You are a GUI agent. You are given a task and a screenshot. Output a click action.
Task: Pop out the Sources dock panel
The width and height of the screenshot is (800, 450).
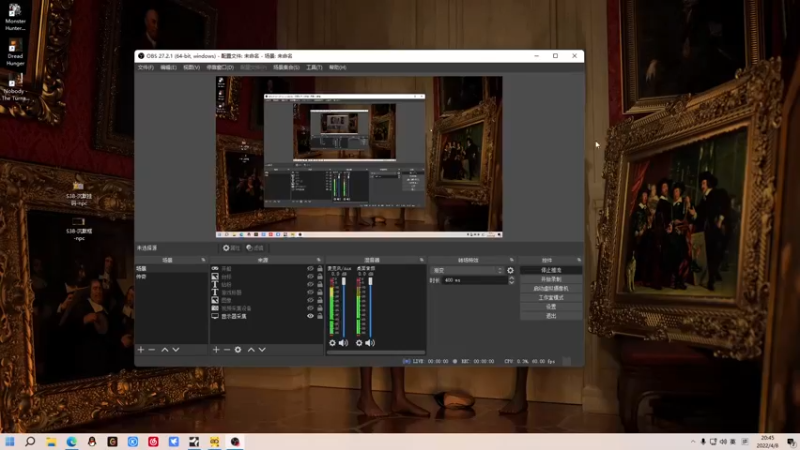pyautogui.click(x=319, y=260)
